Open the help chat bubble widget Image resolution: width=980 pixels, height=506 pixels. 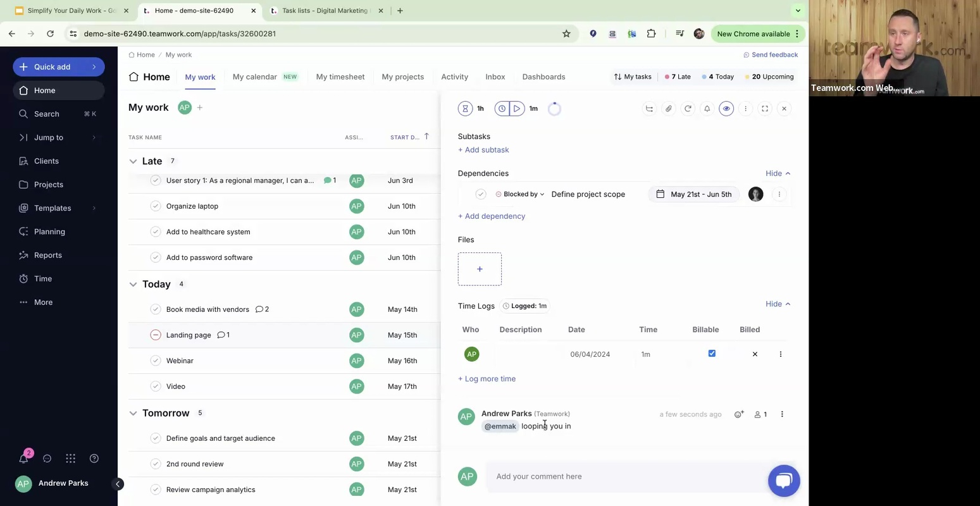click(x=784, y=481)
